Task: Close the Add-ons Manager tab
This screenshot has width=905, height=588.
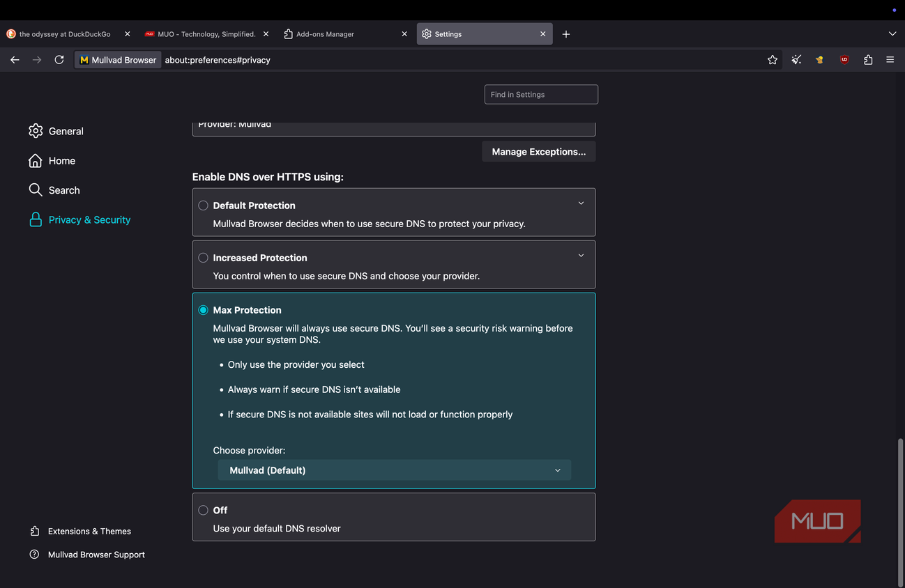Action: tap(404, 34)
